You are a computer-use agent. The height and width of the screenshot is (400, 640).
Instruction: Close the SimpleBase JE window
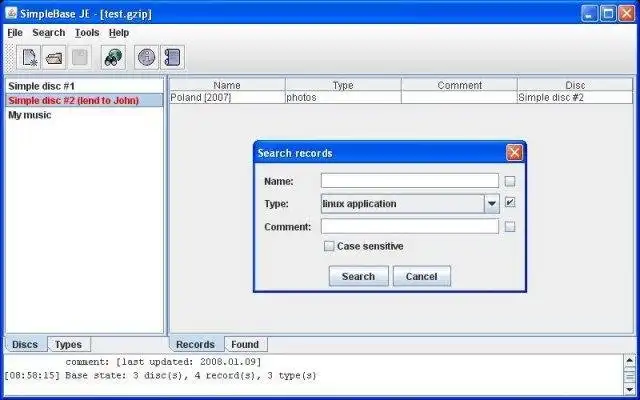(x=627, y=14)
